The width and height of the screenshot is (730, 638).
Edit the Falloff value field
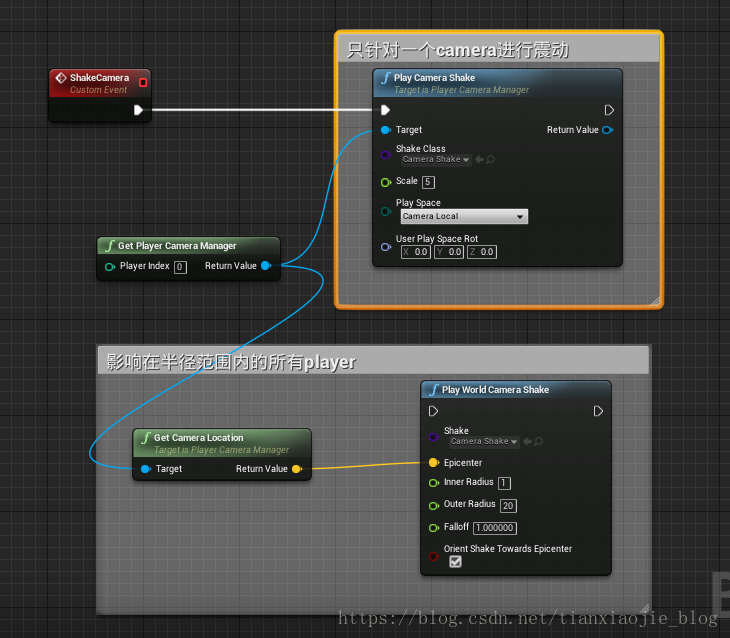495,528
